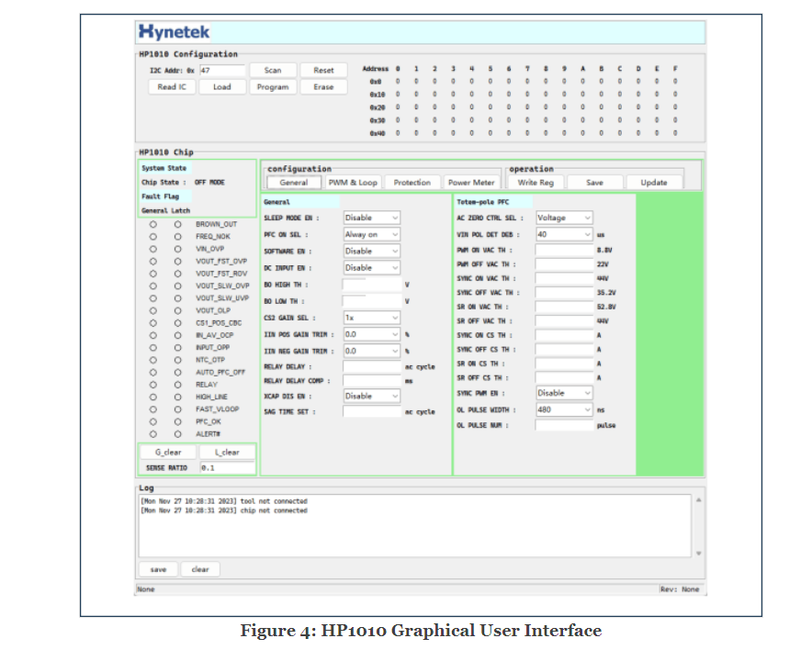
Task: Click the 'OFF MODE' chip state text
Action: (209, 182)
